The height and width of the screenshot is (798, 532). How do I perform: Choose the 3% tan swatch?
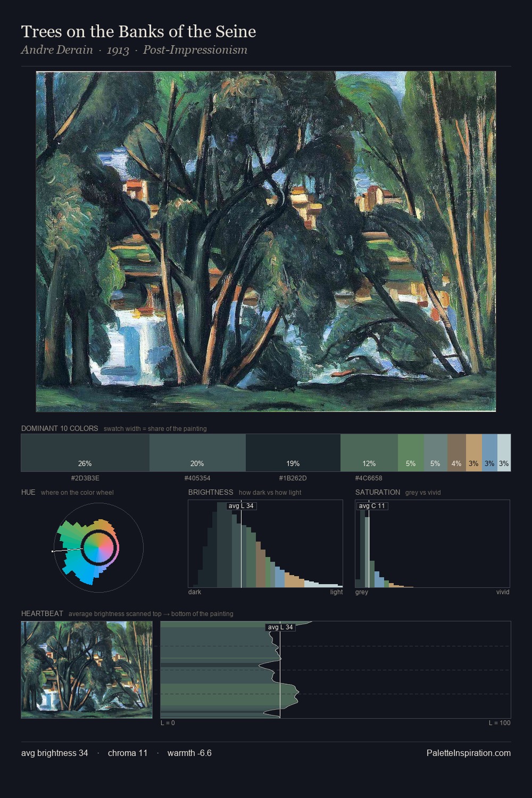click(x=473, y=452)
